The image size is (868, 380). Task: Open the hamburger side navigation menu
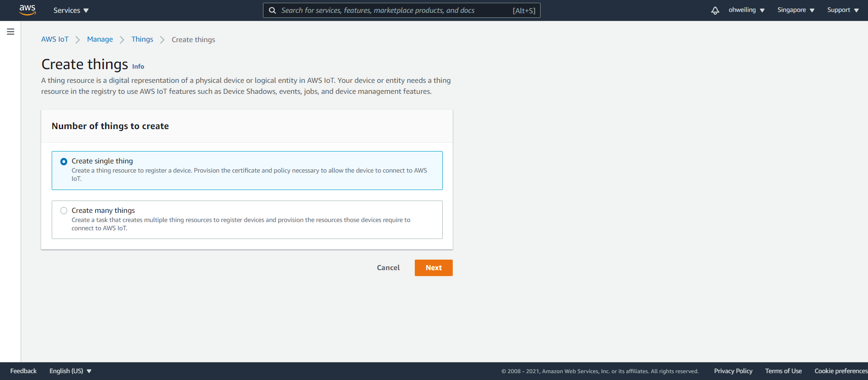[x=11, y=32]
